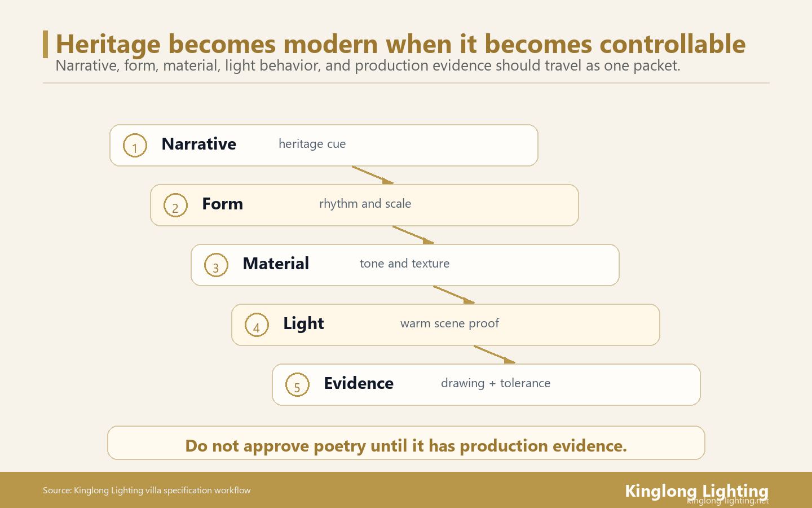Click the number 4 circle badge
The height and width of the screenshot is (508, 812).
coord(257,325)
